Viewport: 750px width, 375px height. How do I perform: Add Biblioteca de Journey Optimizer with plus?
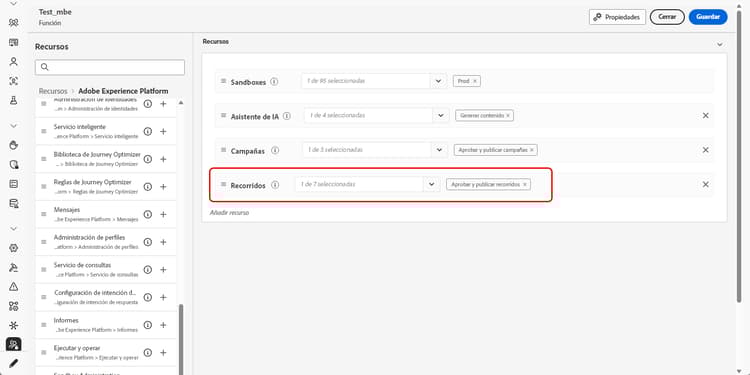tap(163, 159)
